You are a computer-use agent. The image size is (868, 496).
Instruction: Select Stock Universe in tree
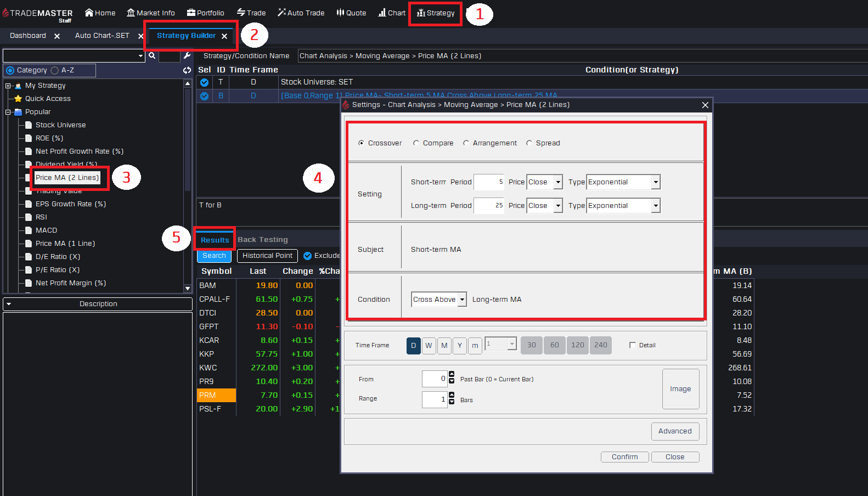coord(60,125)
